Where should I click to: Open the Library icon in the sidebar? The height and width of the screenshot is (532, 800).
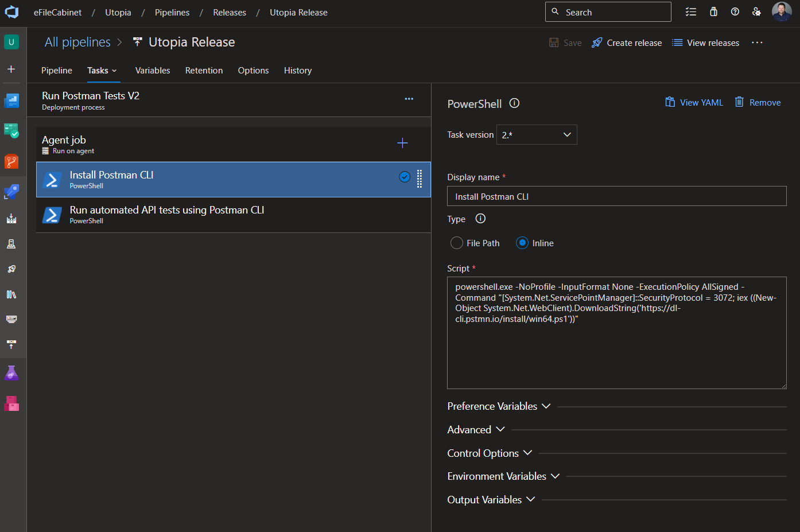(x=11, y=294)
